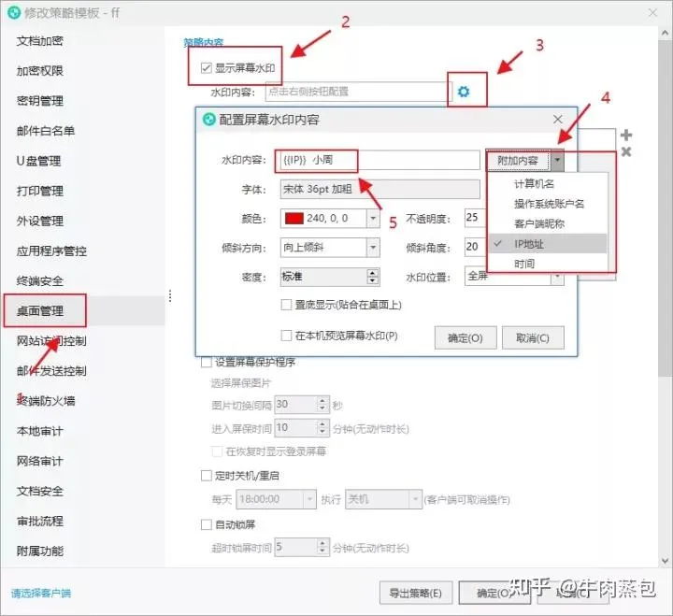Click the 水印内容 field with {{IP}} 小周
The image size is (673, 616).
[379, 160]
